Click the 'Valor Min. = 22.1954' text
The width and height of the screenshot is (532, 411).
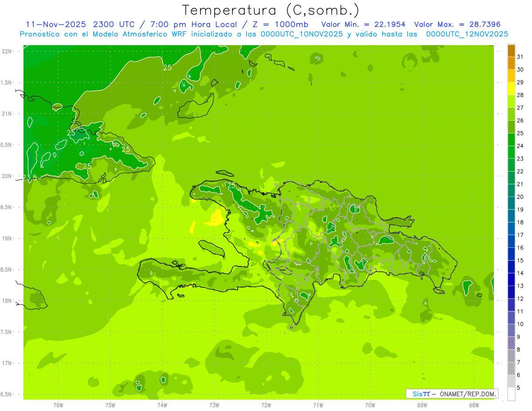[364, 24]
